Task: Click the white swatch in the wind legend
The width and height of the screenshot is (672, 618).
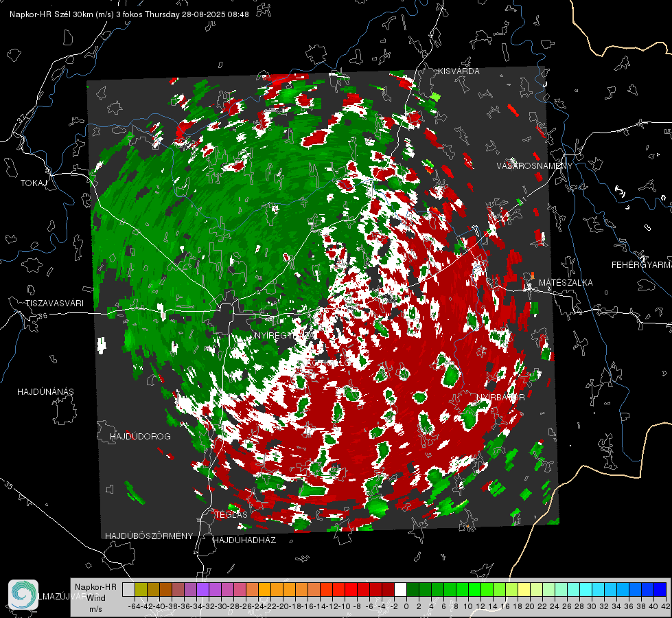Action: tap(400, 589)
